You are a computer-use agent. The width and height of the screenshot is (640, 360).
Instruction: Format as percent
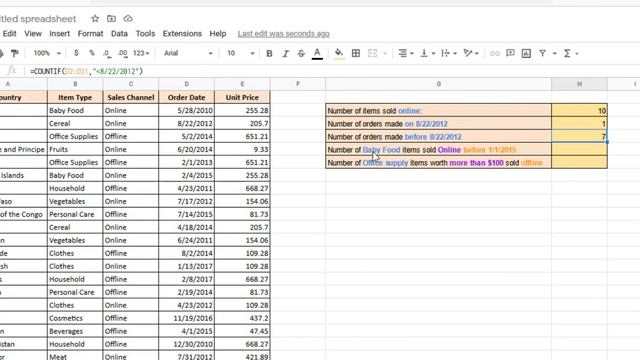92,53
